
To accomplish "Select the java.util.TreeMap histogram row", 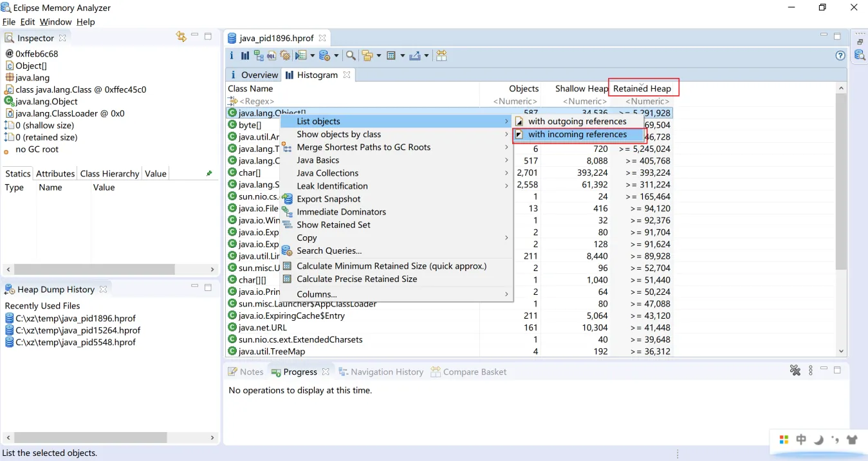I will pyautogui.click(x=449, y=352).
